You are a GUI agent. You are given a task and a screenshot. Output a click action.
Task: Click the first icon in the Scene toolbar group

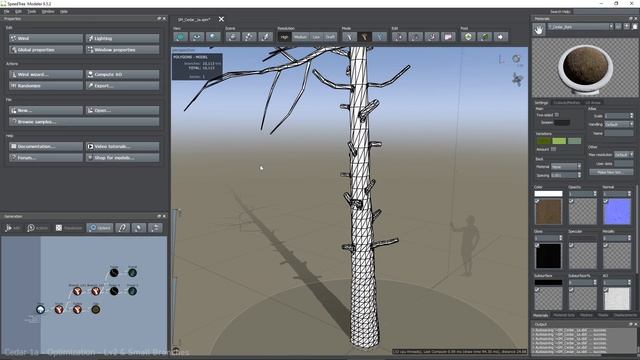tap(233, 37)
